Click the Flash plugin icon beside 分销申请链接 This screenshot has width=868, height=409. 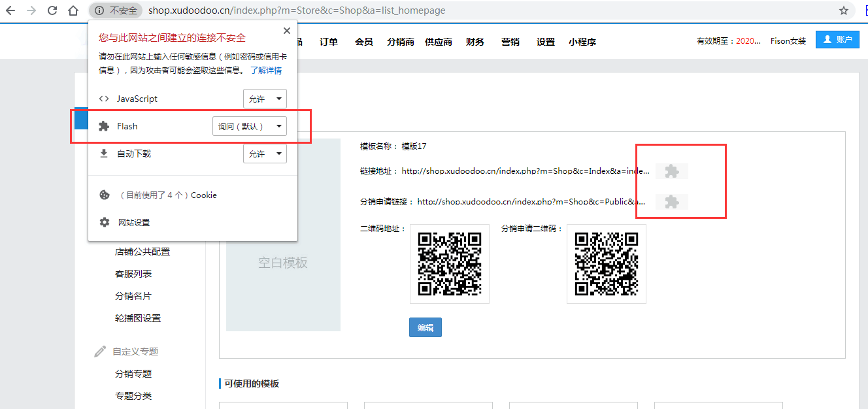[671, 202]
